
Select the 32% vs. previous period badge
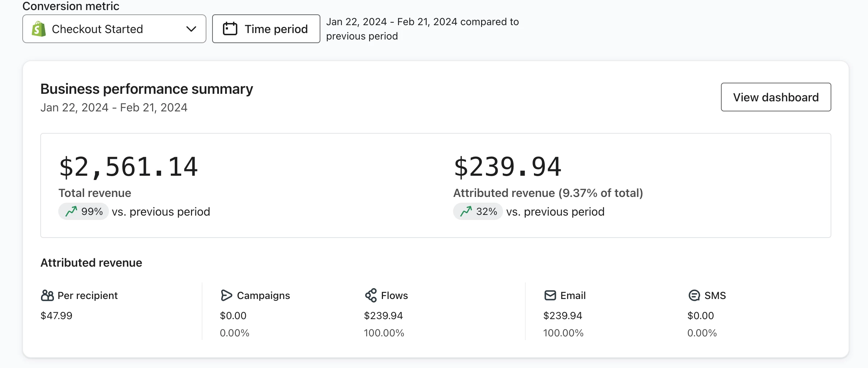tap(478, 211)
